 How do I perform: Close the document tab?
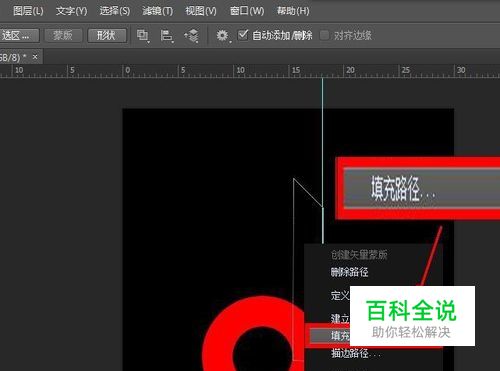[35, 57]
